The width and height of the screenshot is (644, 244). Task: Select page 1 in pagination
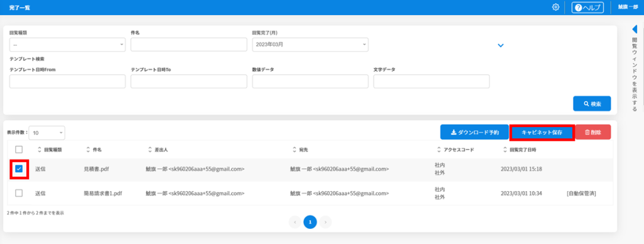tap(310, 222)
